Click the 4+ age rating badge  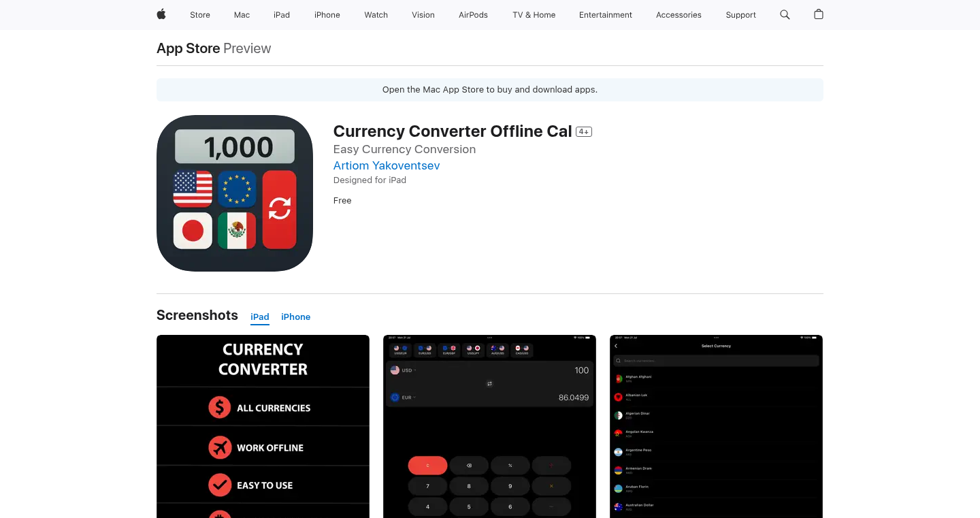584,132
